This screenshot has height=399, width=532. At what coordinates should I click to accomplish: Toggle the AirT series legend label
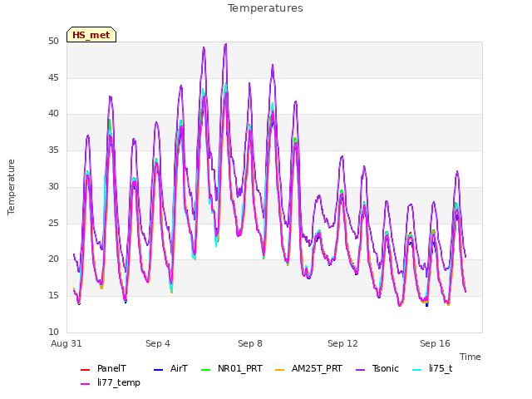click(x=179, y=368)
